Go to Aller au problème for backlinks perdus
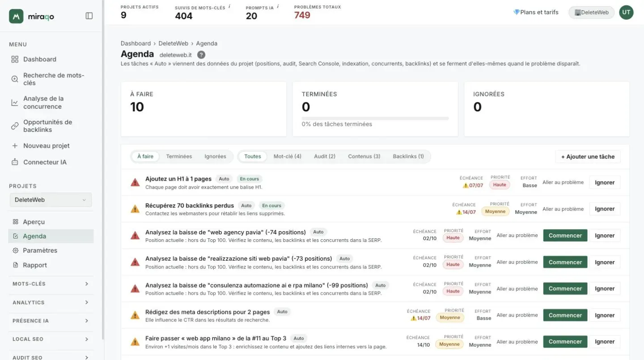Image resolution: width=644 pixels, height=360 pixels. 563,209
